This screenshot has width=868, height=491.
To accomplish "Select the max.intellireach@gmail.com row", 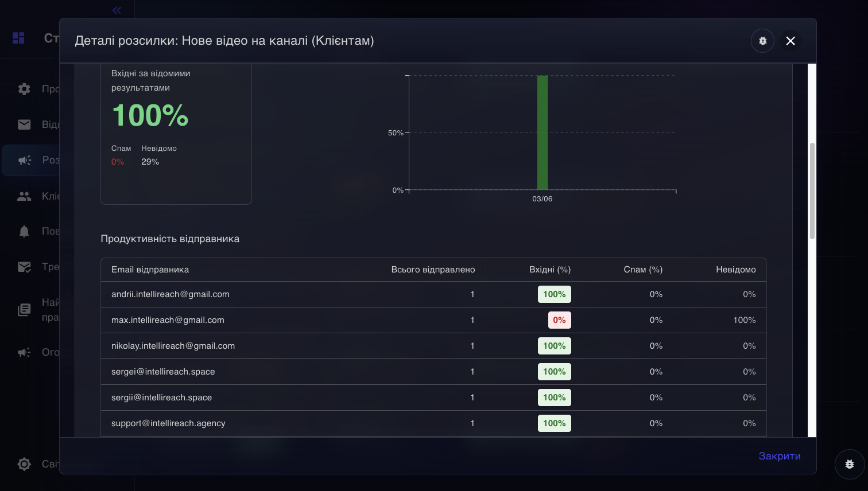I will pos(168,320).
